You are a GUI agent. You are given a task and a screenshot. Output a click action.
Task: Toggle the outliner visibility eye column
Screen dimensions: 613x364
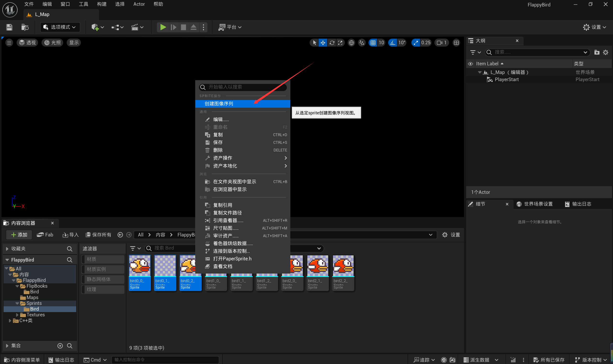[x=470, y=64]
